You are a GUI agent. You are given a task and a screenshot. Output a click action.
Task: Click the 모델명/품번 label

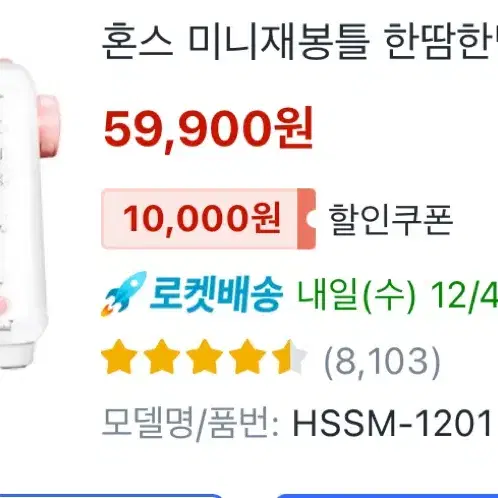pyautogui.click(x=191, y=423)
